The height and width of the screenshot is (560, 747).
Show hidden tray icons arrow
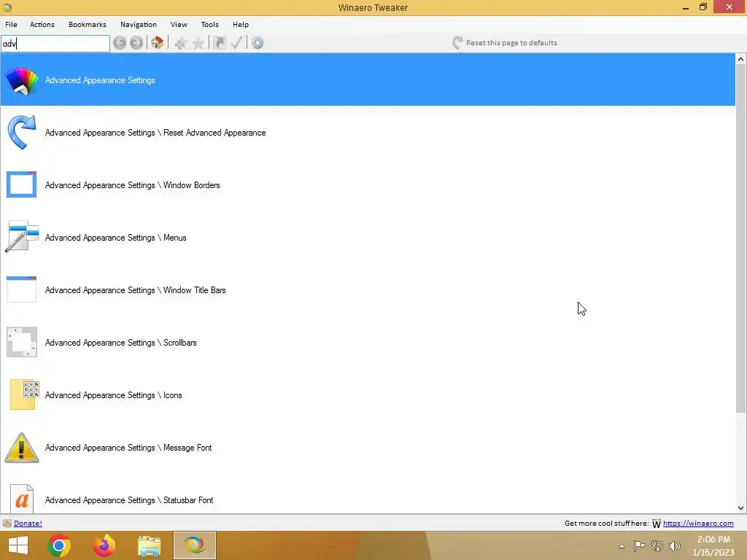point(622,546)
